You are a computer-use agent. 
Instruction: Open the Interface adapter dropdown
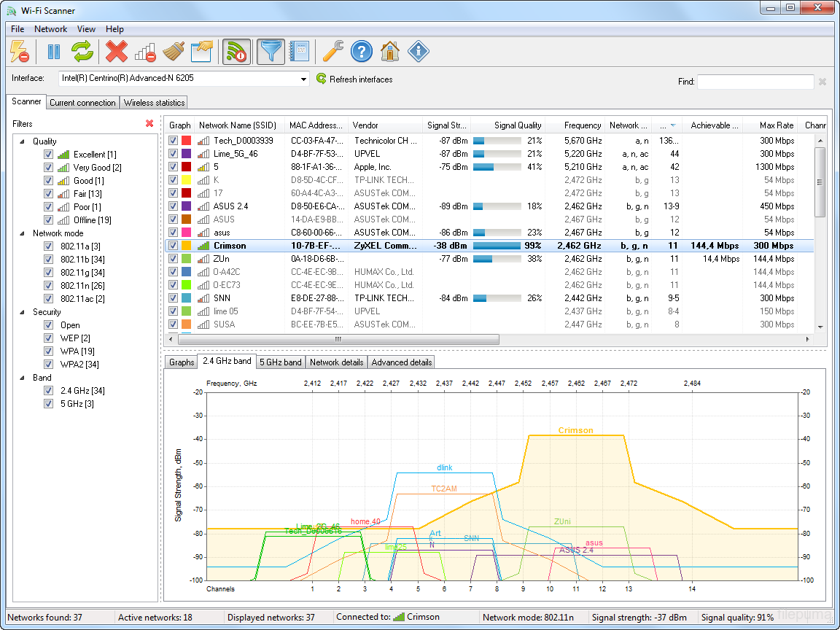click(x=304, y=79)
